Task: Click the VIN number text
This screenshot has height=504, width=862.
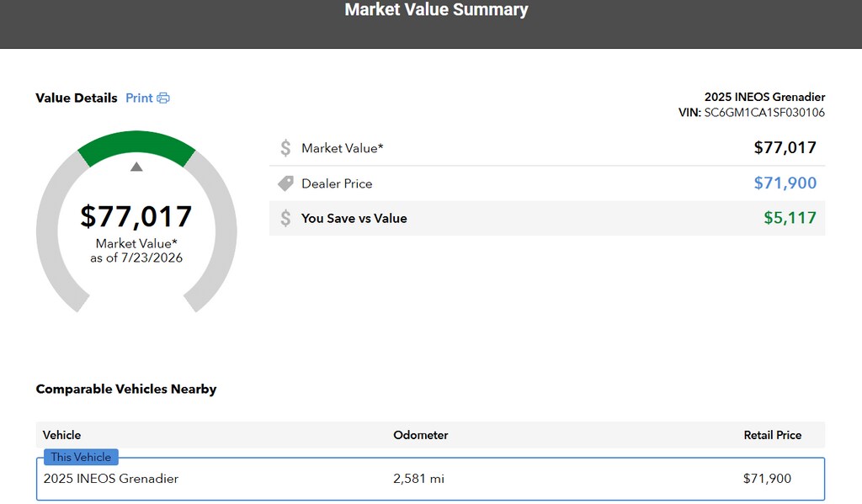Action: 764,113
